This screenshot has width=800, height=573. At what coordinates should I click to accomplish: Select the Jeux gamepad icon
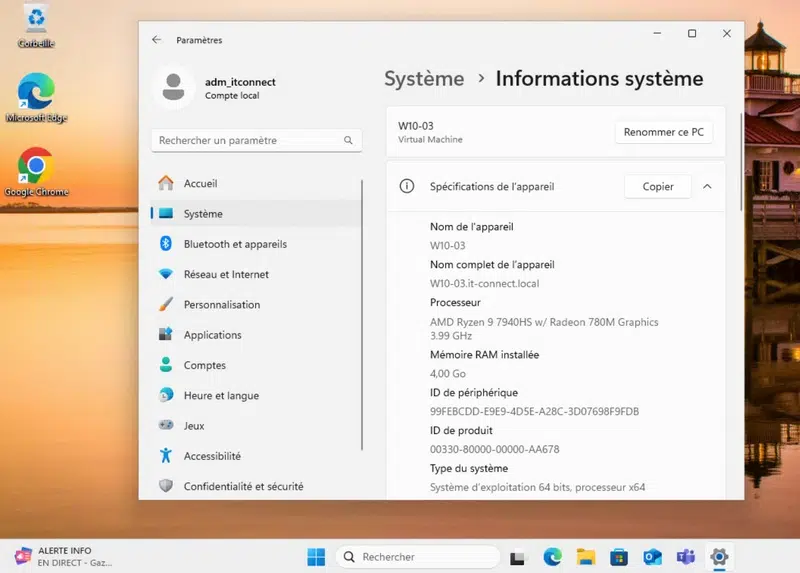point(166,426)
